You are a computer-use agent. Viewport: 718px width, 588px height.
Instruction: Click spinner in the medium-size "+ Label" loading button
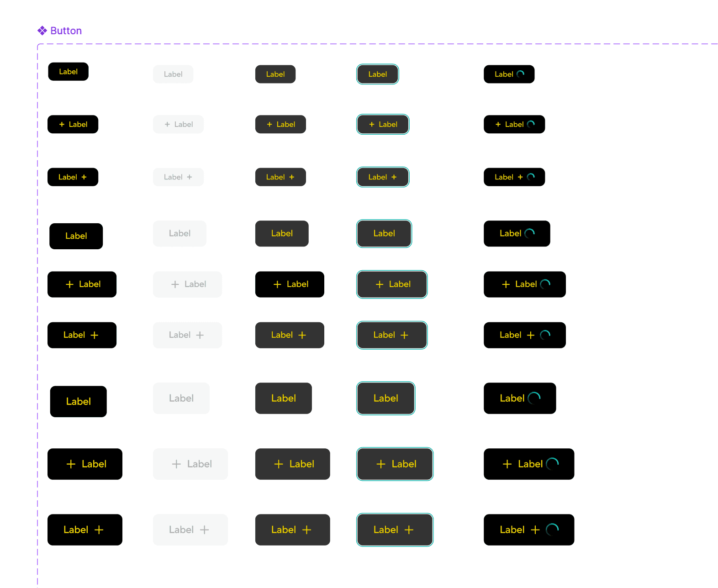coord(545,284)
